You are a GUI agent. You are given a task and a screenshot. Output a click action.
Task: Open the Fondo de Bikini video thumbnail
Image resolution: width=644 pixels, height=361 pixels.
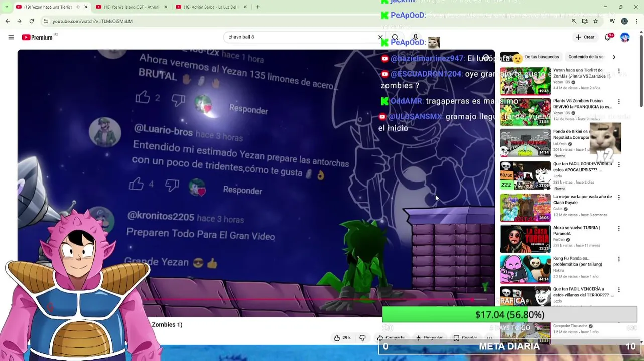coord(525,143)
